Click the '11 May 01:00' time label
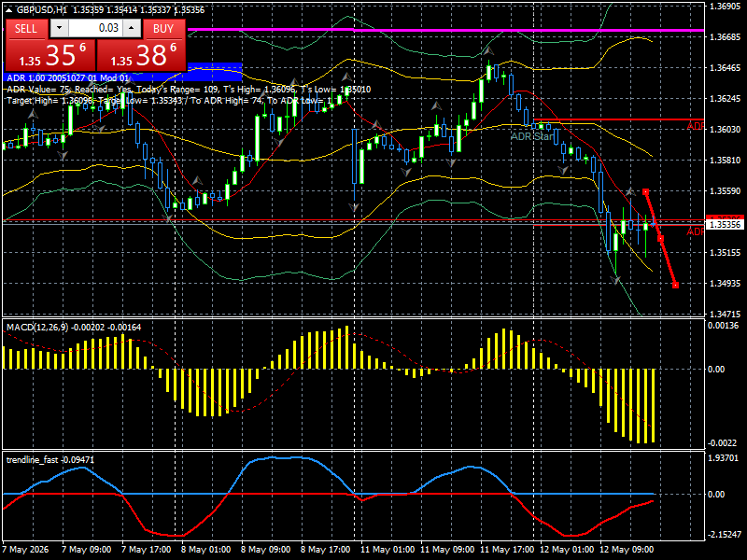 click(x=388, y=549)
